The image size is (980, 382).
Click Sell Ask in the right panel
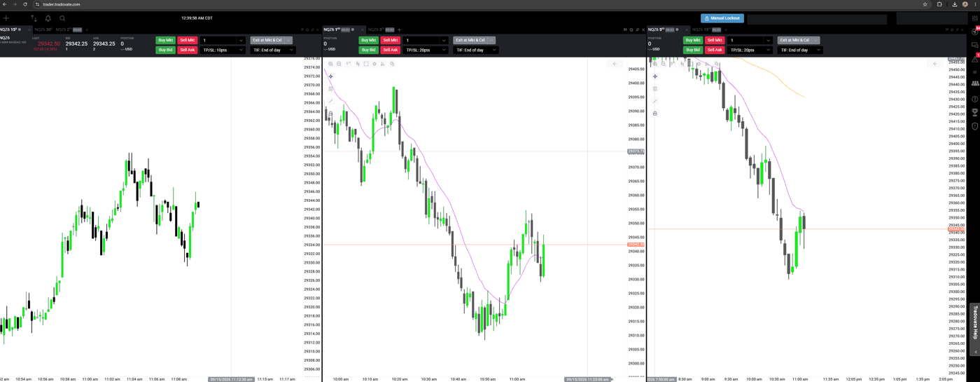click(715, 50)
